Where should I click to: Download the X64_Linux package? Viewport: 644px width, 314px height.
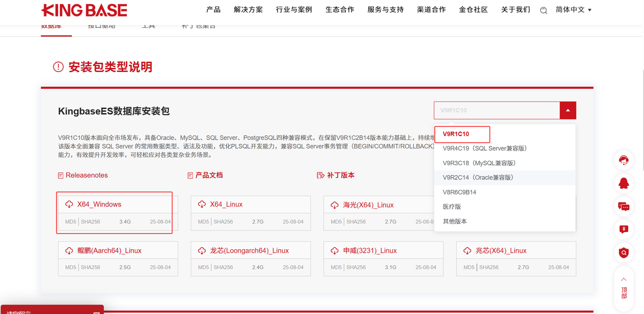(226, 204)
